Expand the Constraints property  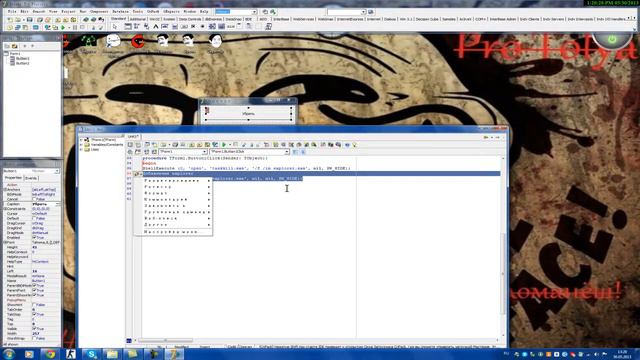tap(5, 209)
